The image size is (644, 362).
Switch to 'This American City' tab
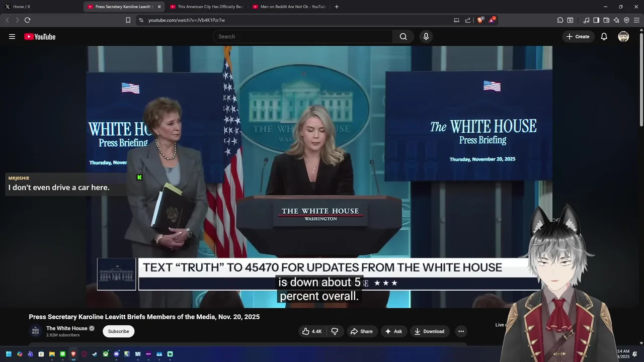click(206, 7)
